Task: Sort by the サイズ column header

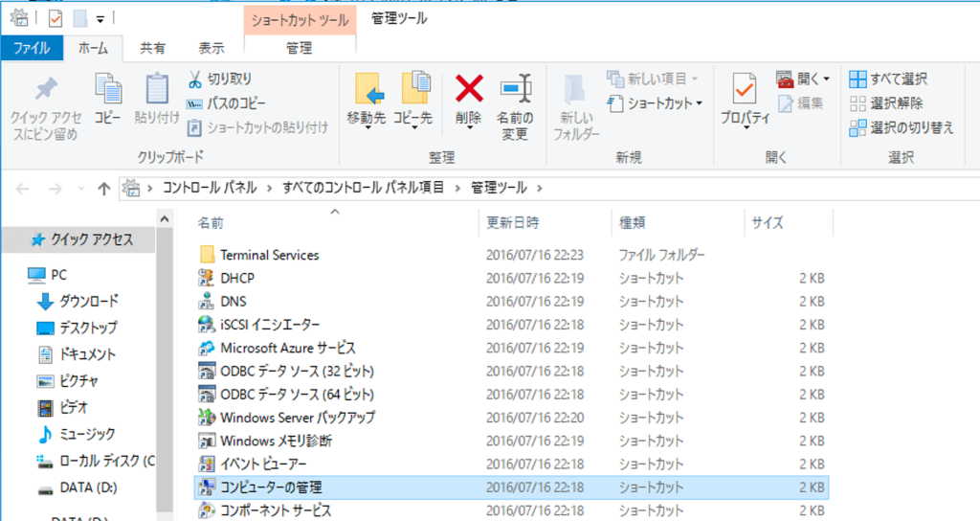Action: [767, 222]
